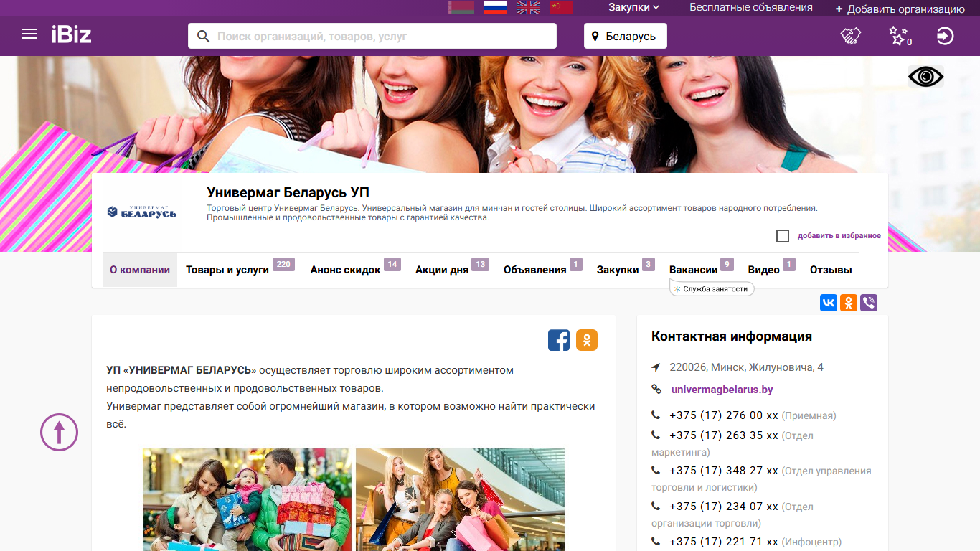Viewport: 980px width, 551px height.
Task: Click the address location arrow icon
Action: click(x=656, y=367)
